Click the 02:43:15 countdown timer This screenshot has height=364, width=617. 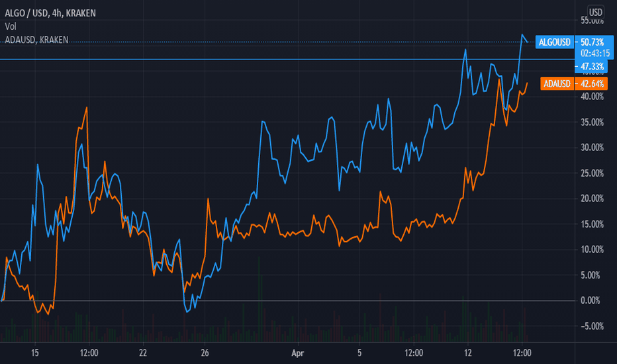tap(594, 53)
